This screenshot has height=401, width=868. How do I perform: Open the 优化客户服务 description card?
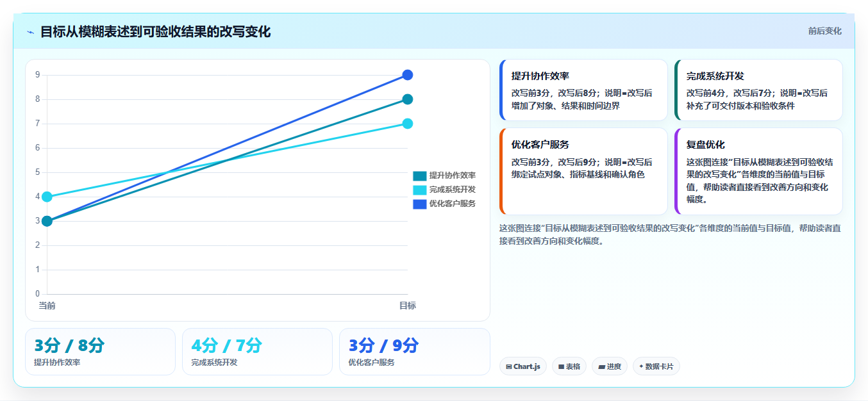point(583,171)
